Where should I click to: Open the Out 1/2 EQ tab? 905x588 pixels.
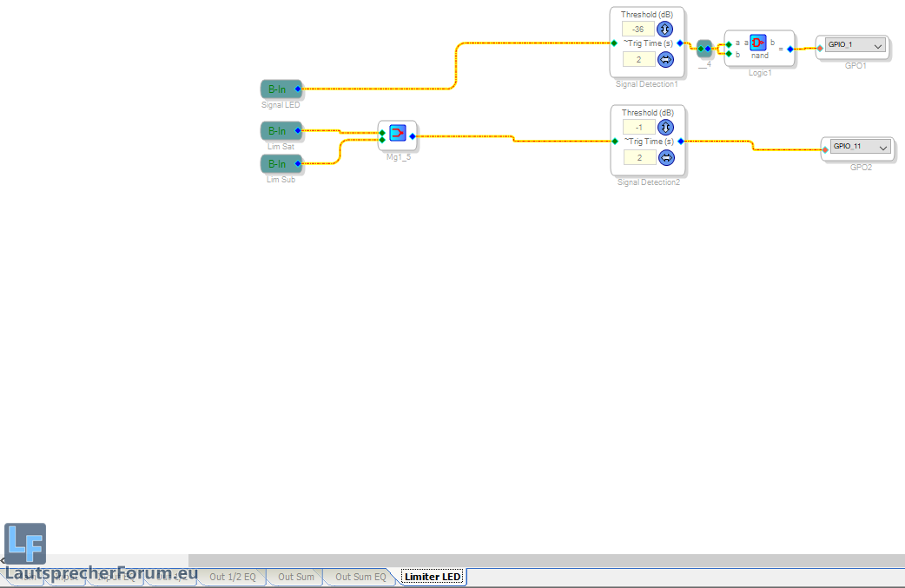click(x=233, y=577)
